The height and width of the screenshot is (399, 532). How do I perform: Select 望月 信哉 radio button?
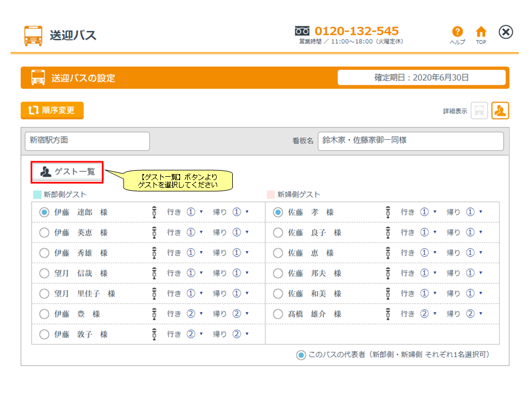[44, 273]
